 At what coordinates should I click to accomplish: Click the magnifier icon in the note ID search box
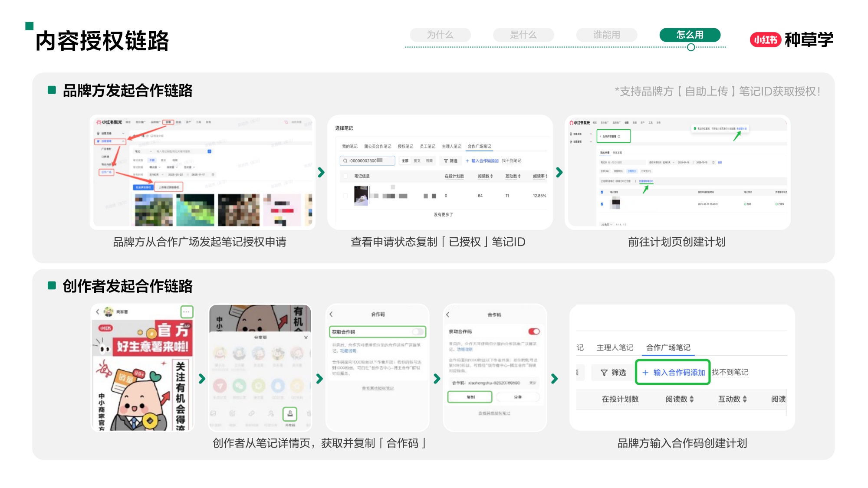345,161
